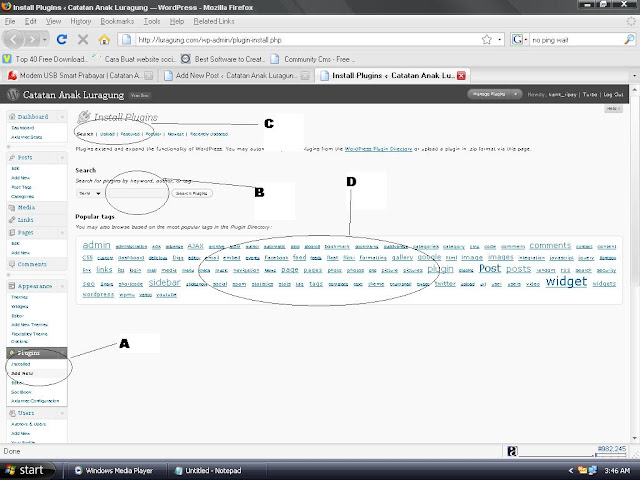Open Installed under Plugins
The image size is (640, 480).
20,364
